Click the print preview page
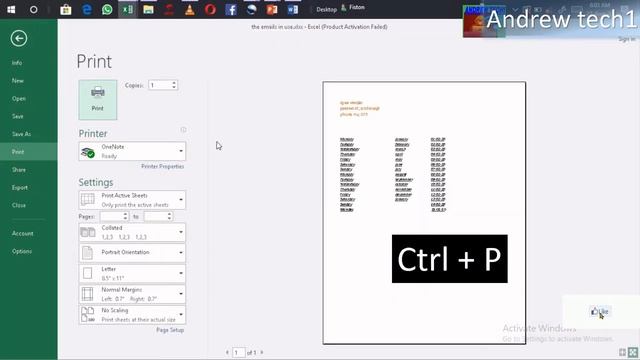 [424, 213]
